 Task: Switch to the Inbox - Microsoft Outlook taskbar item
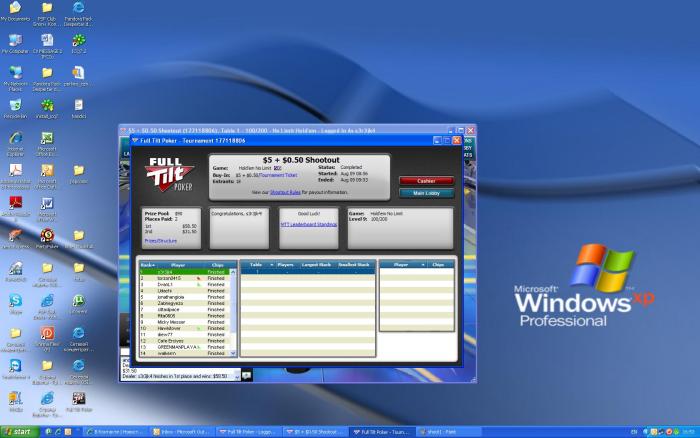[x=181, y=432]
